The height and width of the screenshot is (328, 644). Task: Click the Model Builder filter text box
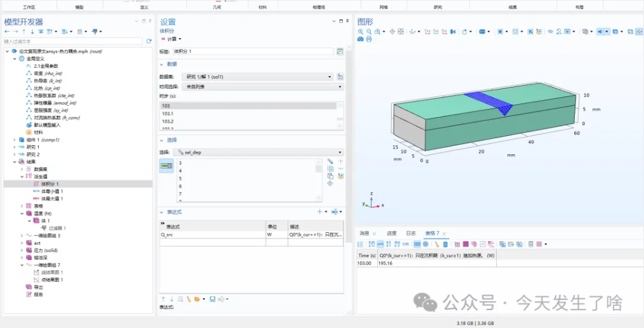pyautogui.click(x=72, y=41)
